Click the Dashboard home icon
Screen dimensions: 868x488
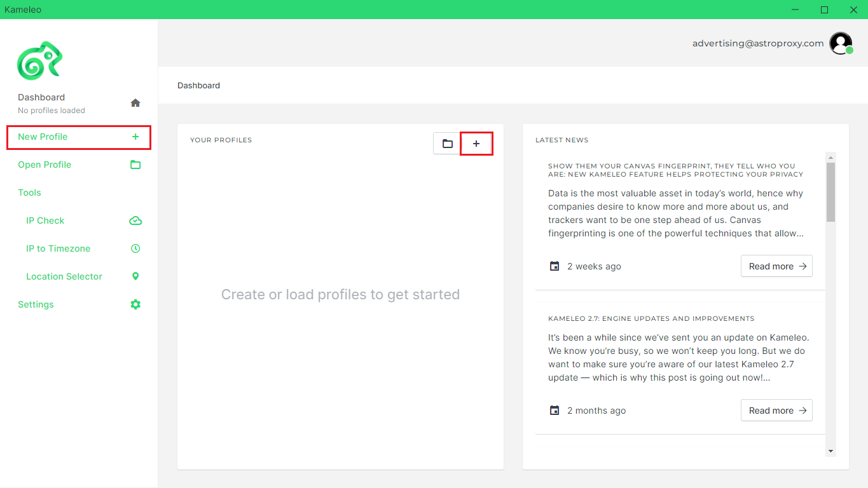tap(135, 103)
